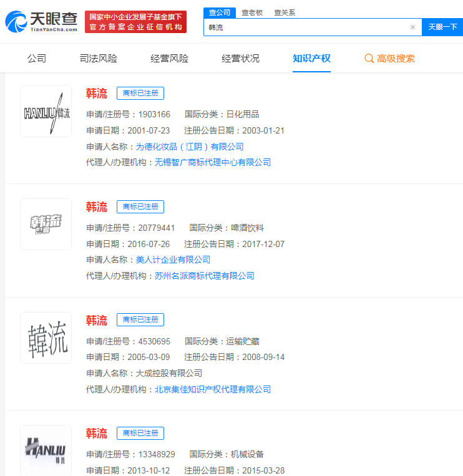Open agency 北京集佳知识产权代理有限公司
This screenshot has width=463, height=476.
(213, 389)
